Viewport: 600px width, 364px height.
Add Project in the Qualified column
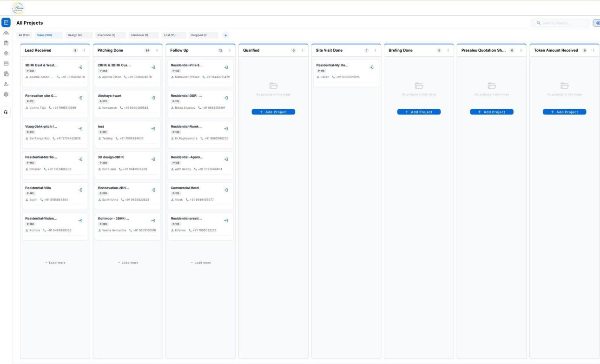tap(273, 112)
